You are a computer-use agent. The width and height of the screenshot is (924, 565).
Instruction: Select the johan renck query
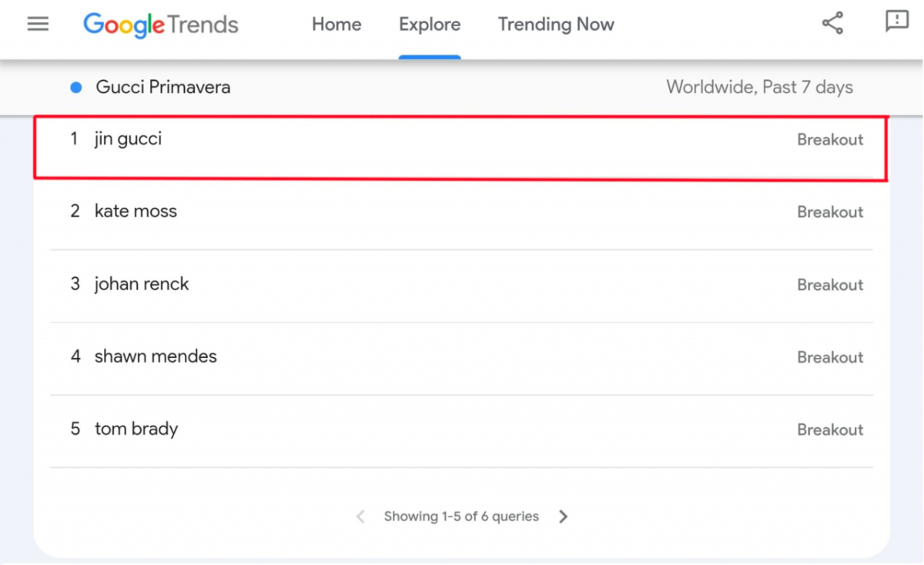click(462, 286)
